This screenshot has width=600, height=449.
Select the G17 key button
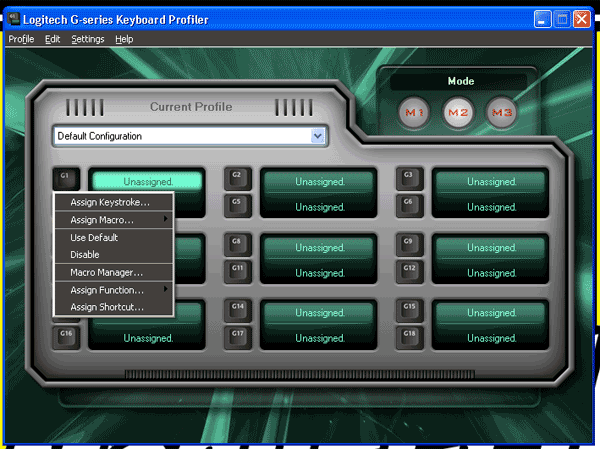point(238,338)
